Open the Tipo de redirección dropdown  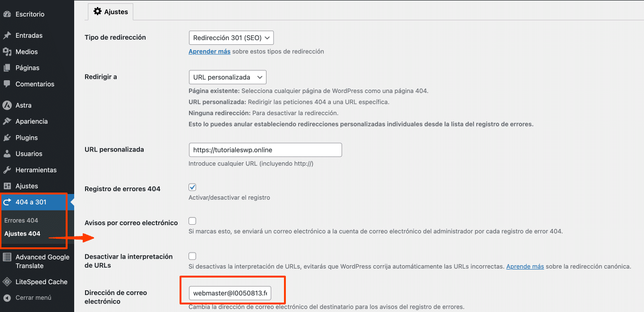pyautogui.click(x=231, y=38)
